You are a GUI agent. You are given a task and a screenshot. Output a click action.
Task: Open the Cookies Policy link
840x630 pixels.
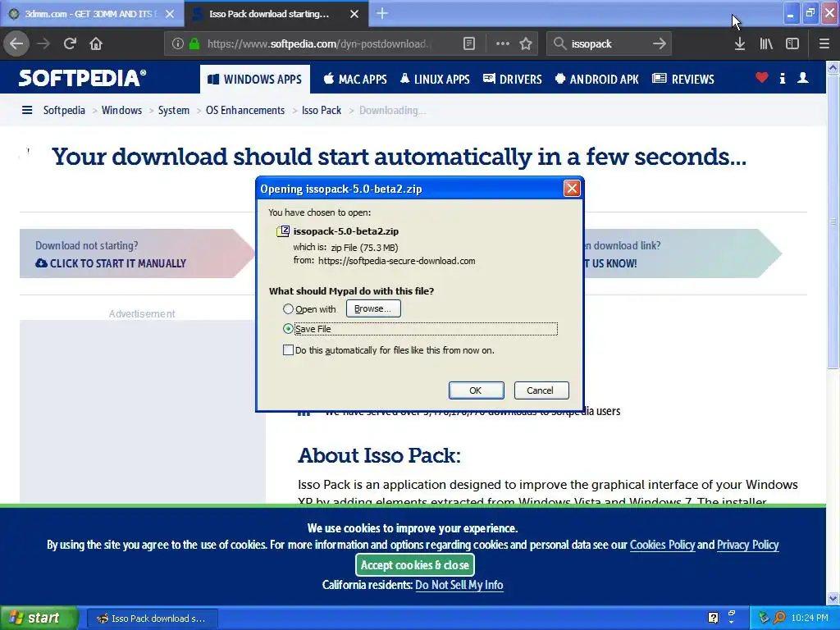coord(662,545)
